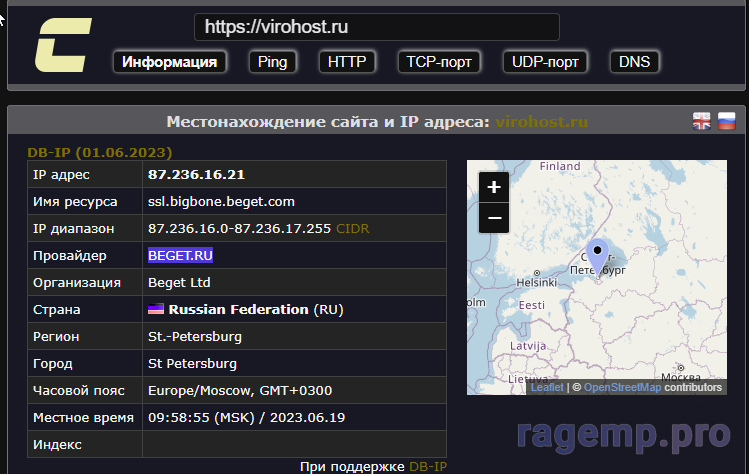Image resolution: width=749 pixels, height=474 pixels.
Task: Select the TCP-порт tab
Action: coord(439,62)
